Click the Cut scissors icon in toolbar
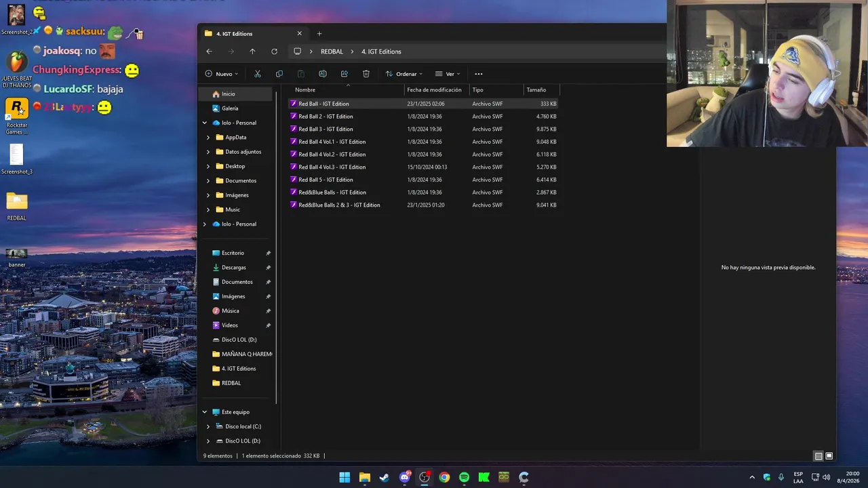868x488 pixels. click(x=257, y=74)
